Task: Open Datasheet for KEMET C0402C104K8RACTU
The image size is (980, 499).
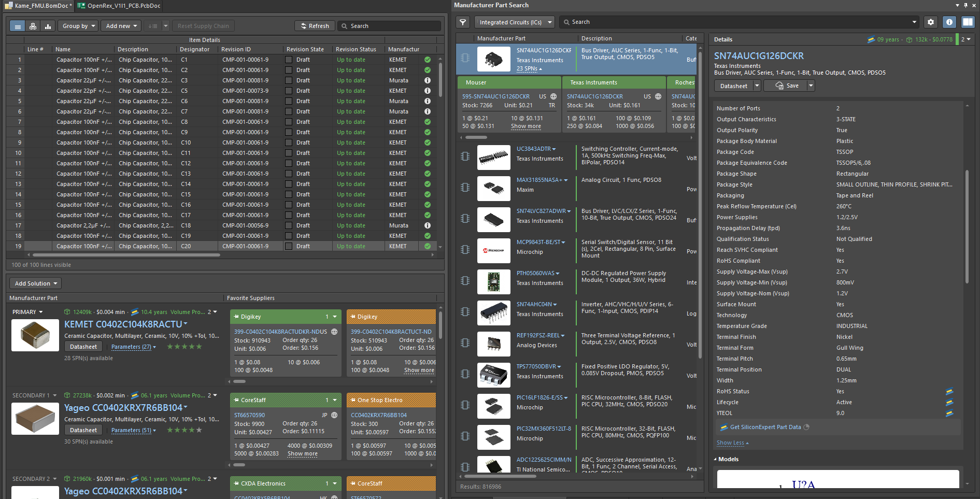Action: (x=83, y=347)
